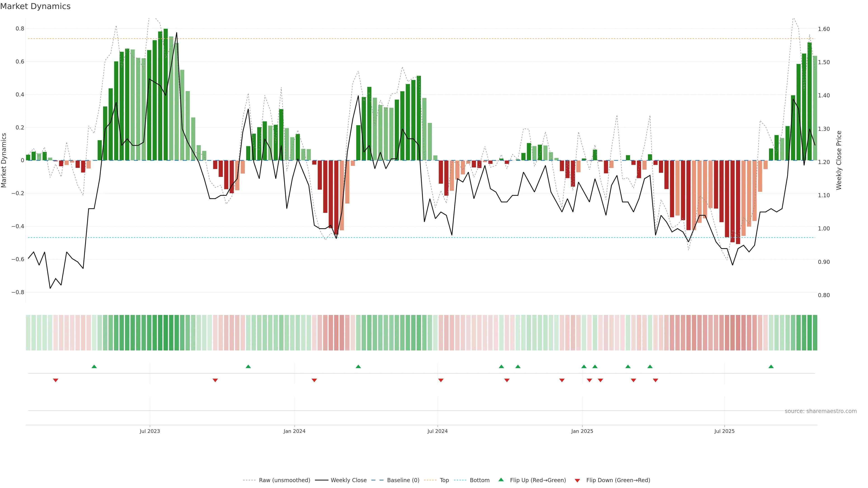868x488 pixels.
Task: Click green triangle icon in legend for Flip Up
Action: coord(501,480)
